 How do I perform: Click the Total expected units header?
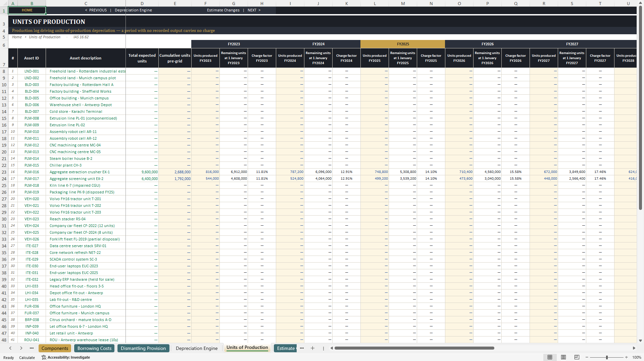[142, 58]
